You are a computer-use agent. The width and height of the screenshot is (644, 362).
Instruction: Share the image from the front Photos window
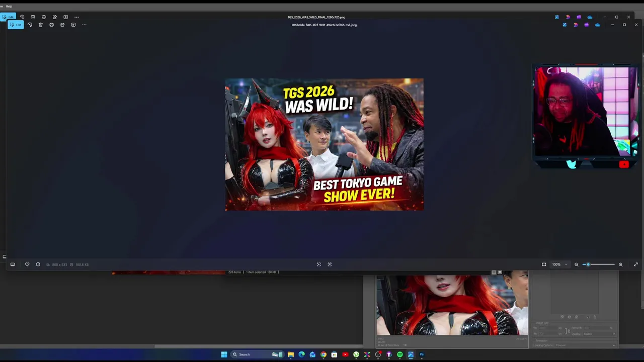(62, 25)
